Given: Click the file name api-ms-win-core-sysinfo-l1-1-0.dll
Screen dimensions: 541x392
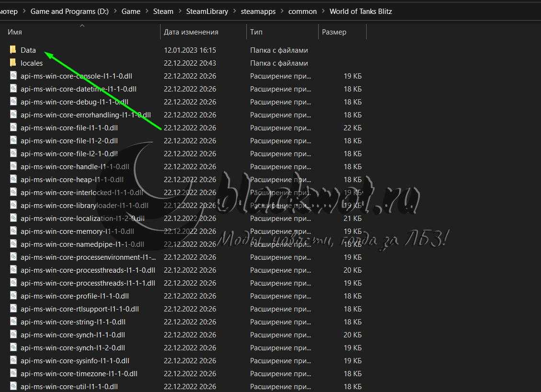Looking at the screenshot, I should pyautogui.click(x=75, y=360).
